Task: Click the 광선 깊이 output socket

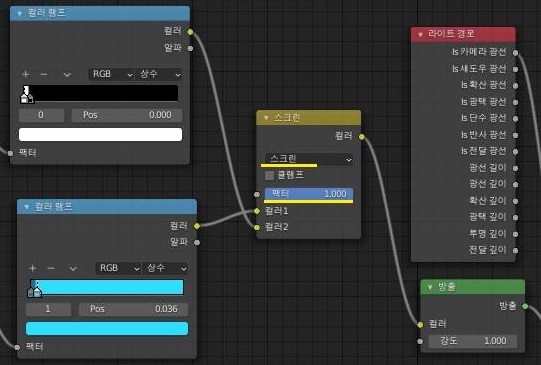Action: pos(515,185)
